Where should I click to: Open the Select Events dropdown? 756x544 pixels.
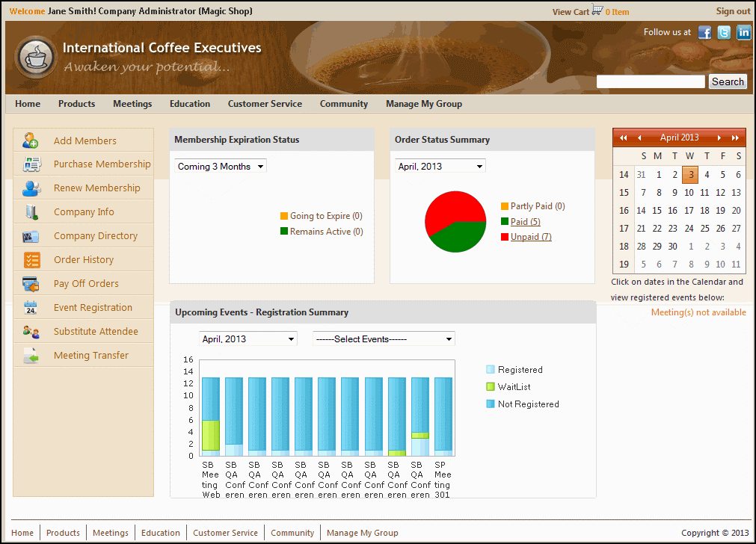click(384, 339)
